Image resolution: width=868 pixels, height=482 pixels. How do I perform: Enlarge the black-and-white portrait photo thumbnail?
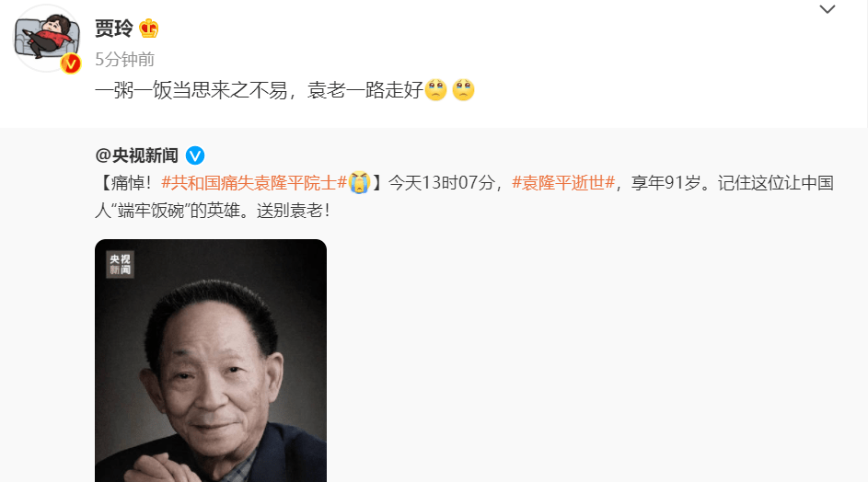(211, 361)
